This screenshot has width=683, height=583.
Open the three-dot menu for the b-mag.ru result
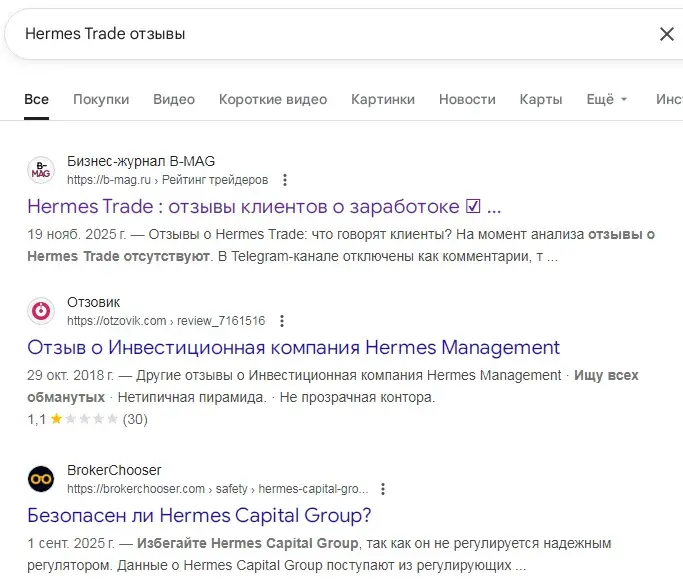(285, 180)
